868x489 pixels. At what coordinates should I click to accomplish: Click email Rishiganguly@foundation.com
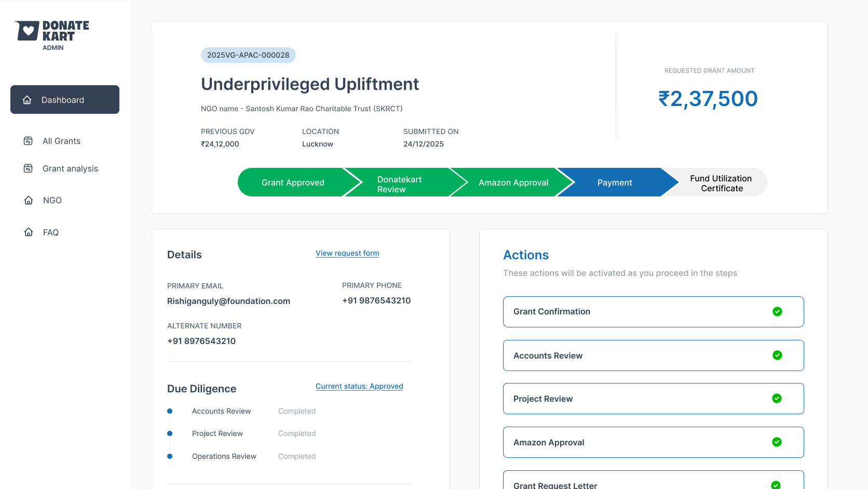click(x=228, y=301)
